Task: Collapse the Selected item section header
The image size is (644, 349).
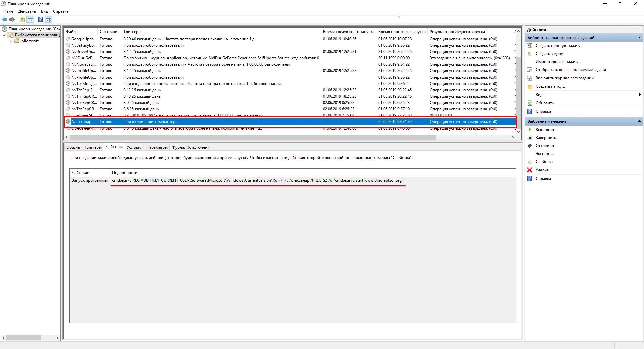Action: pos(639,121)
